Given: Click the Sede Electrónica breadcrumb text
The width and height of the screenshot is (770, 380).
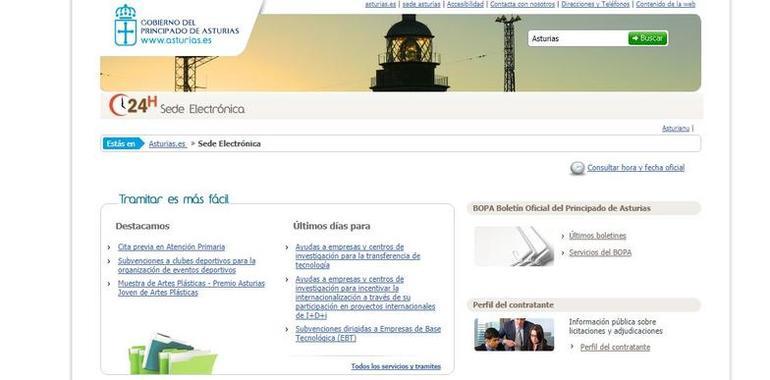Looking at the screenshot, I should click(229, 144).
